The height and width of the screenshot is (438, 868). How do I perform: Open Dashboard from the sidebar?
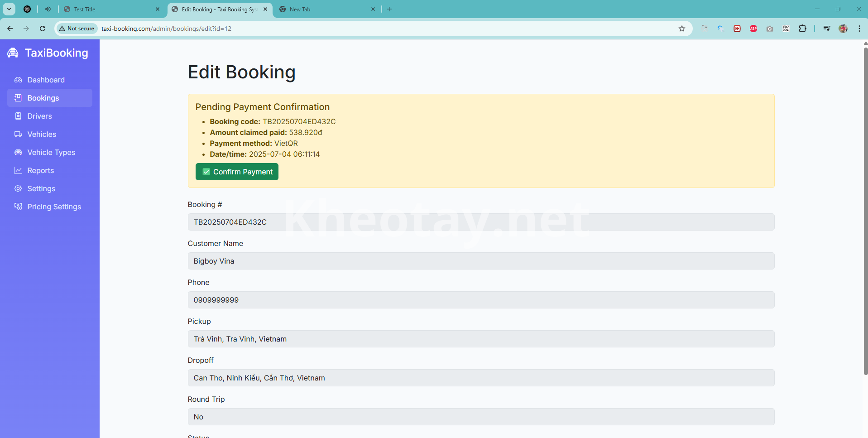[46, 80]
